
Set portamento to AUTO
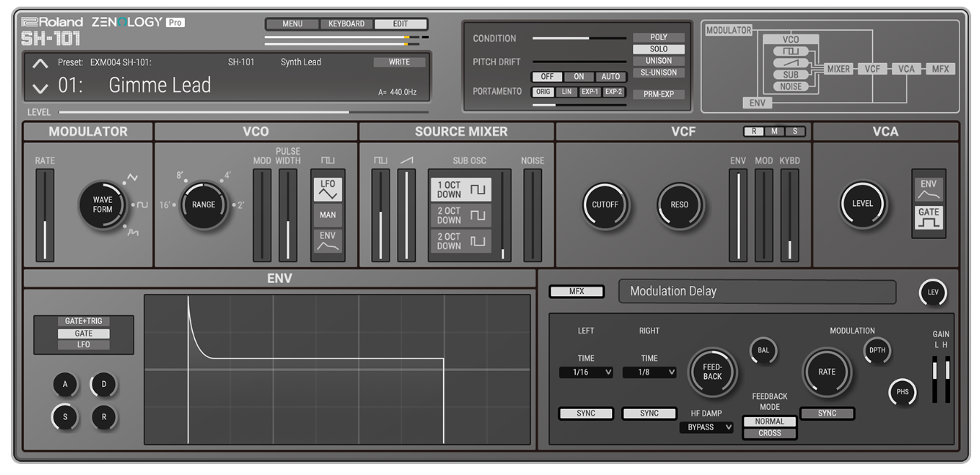coord(610,77)
